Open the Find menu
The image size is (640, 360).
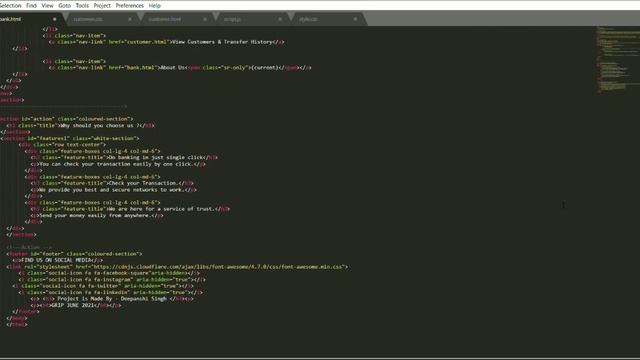31,6
